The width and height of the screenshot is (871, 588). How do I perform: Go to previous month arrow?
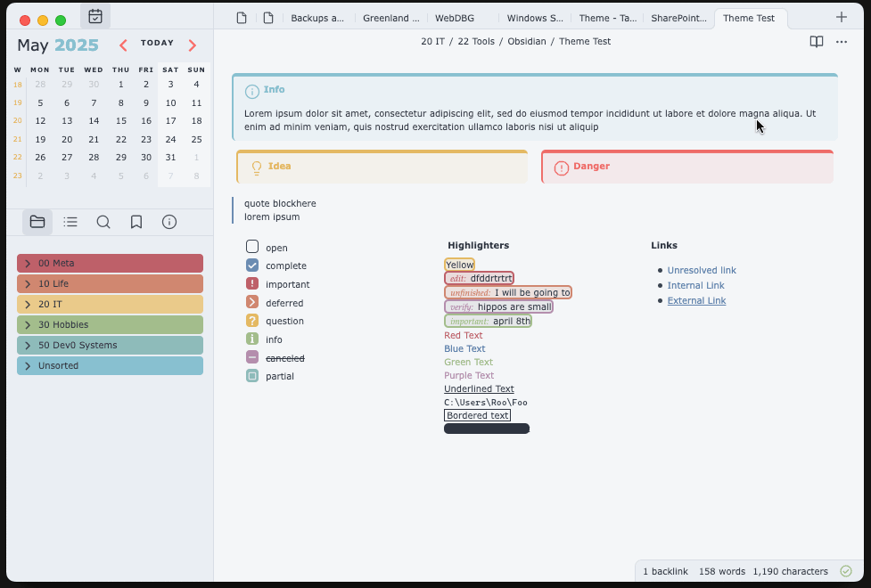pyautogui.click(x=123, y=45)
